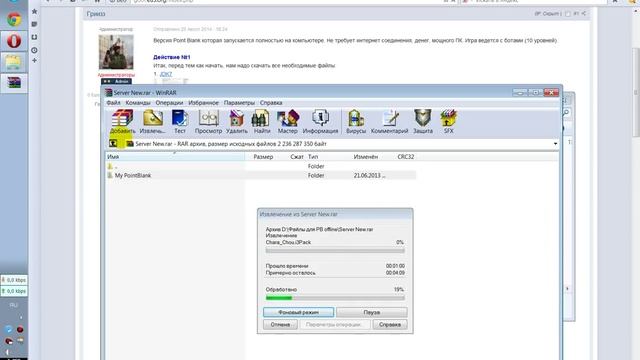Image resolution: width=640 pixels, height=360 pixels.
Task: Open the Комментарий toolbar icon
Action: (389, 122)
